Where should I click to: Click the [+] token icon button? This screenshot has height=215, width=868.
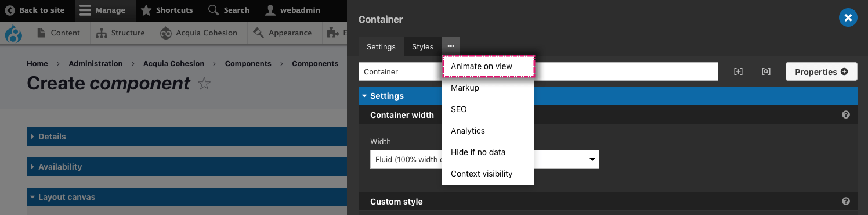(x=738, y=72)
